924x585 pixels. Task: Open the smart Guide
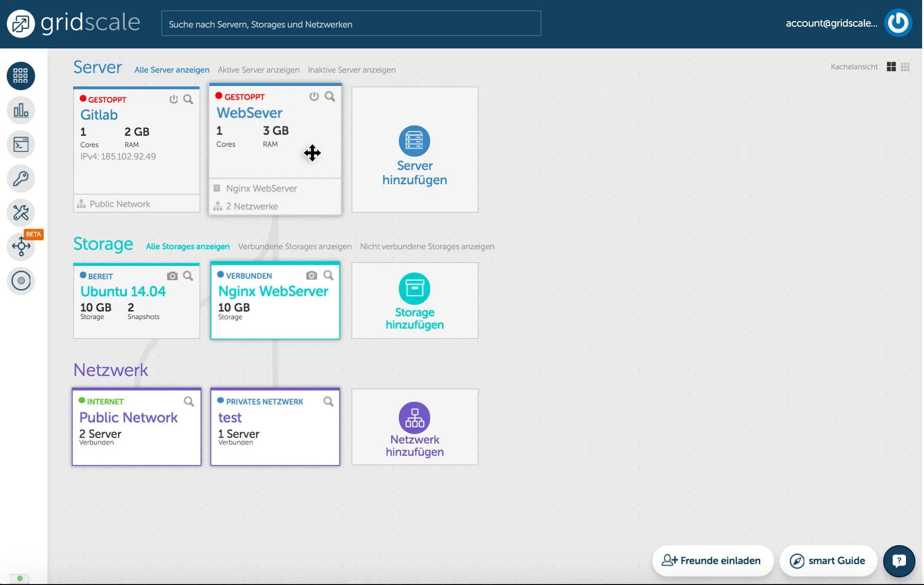(828, 561)
